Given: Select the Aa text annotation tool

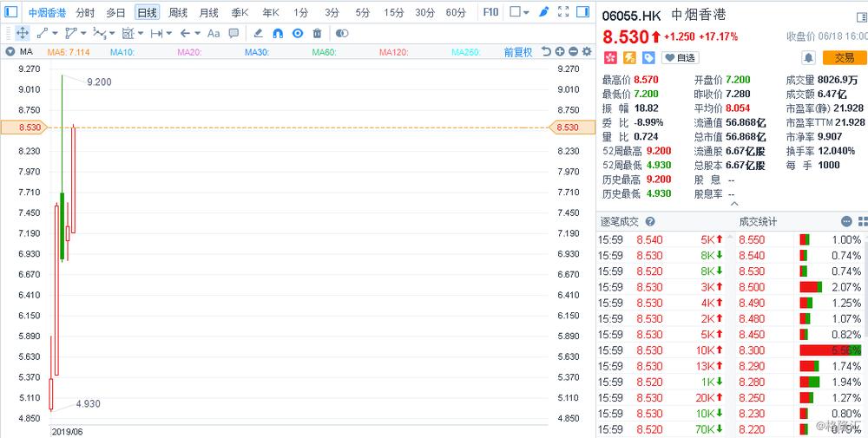Looking at the screenshot, I should [x=214, y=33].
